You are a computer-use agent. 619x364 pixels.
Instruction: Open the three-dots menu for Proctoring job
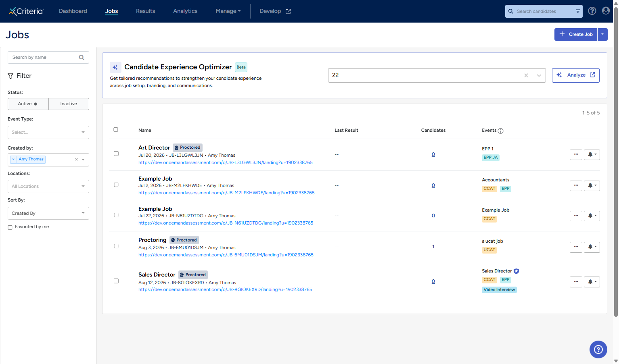(x=576, y=247)
